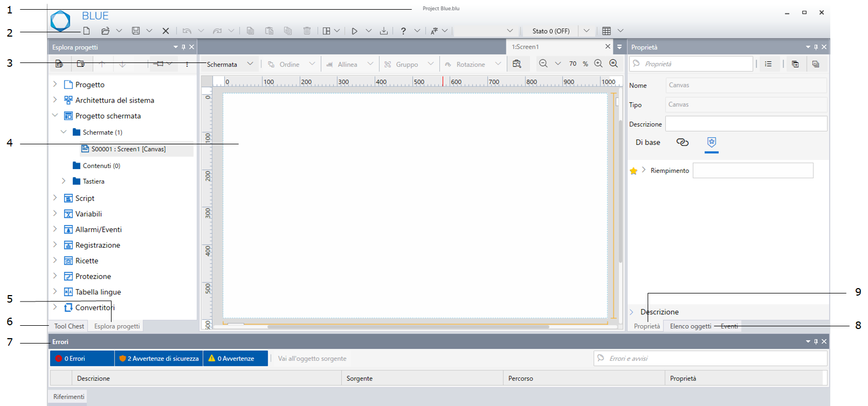Click Vai all'oggetto sorgente
The width and height of the screenshot is (868, 406).
click(312, 359)
